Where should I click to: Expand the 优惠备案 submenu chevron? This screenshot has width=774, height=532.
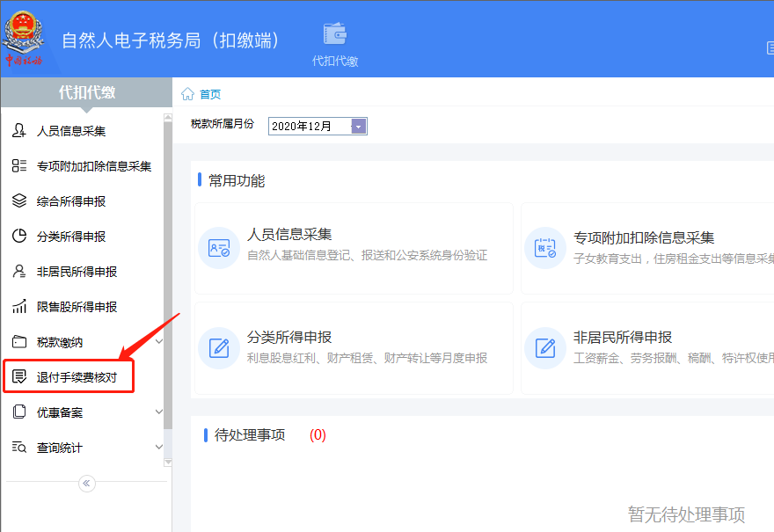tap(159, 412)
